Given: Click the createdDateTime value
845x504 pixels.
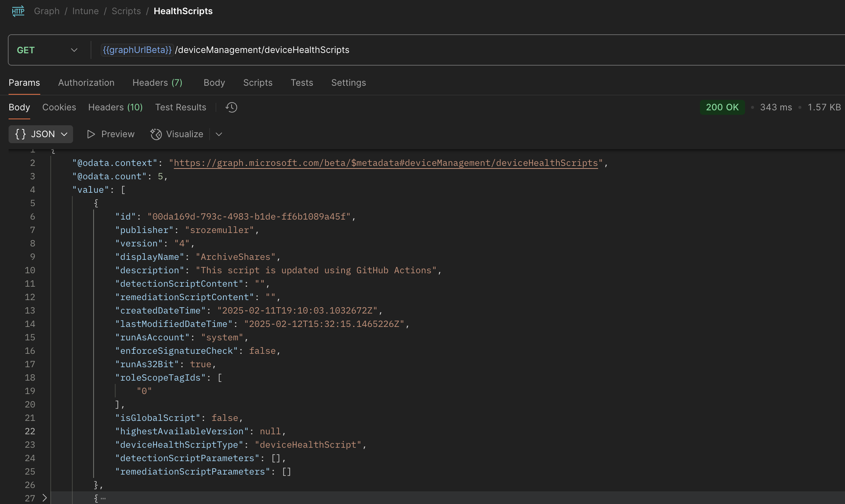Looking at the screenshot, I should tap(298, 311).
